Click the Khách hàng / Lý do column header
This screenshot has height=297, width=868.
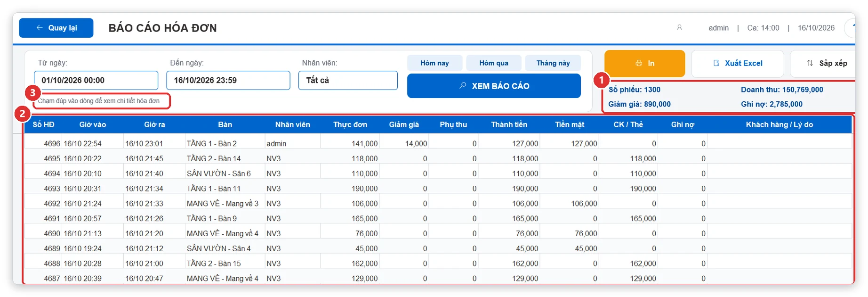pyautogui.click(x=780, y=124)
